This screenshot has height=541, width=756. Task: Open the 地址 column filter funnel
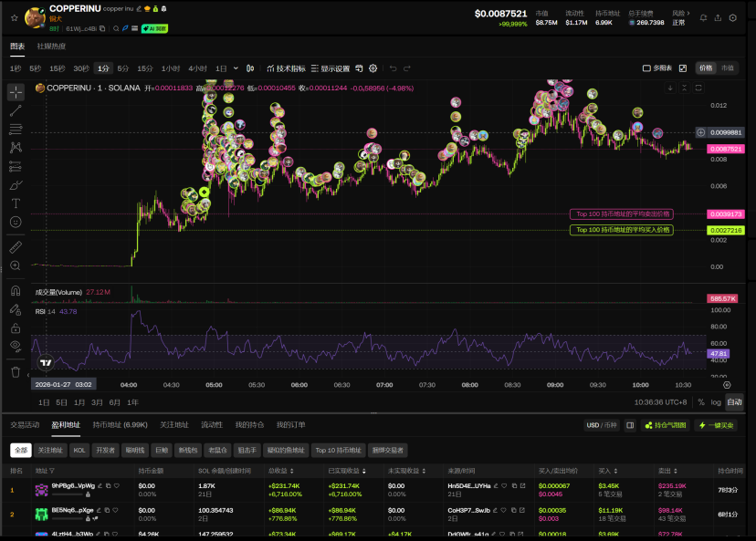[52, 471]
